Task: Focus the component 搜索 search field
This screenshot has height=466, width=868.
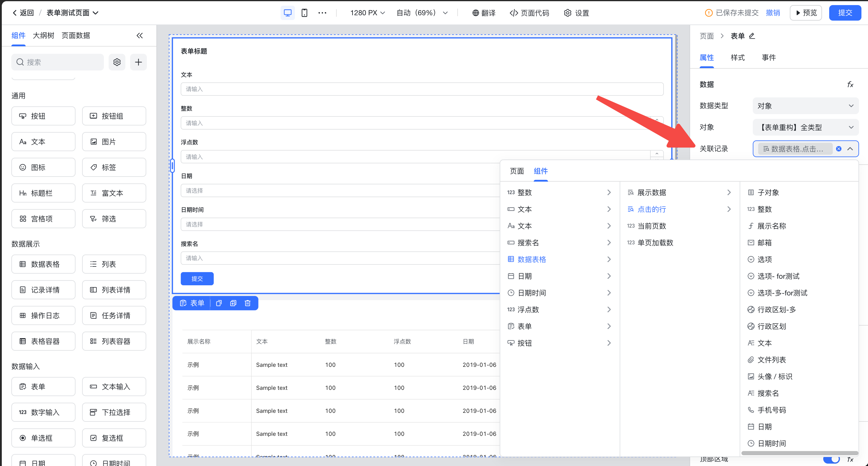Action: [x=58, y=62]
